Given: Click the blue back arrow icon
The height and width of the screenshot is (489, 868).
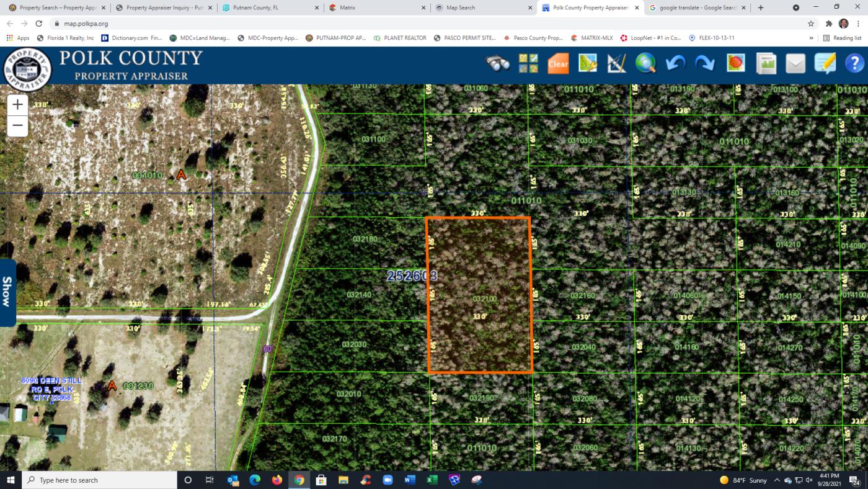Looking at the screenshot, I should click(x=676, y=63).
